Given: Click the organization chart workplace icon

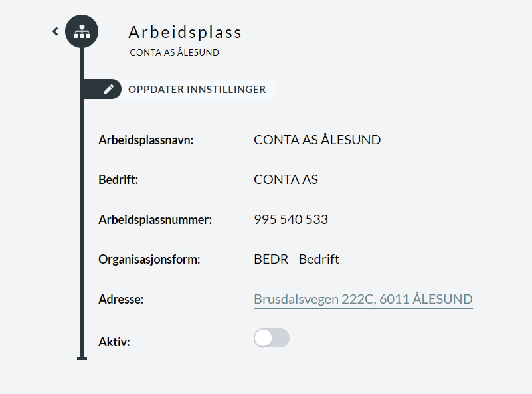Looking at the screenshot, I should coord(82,31).
